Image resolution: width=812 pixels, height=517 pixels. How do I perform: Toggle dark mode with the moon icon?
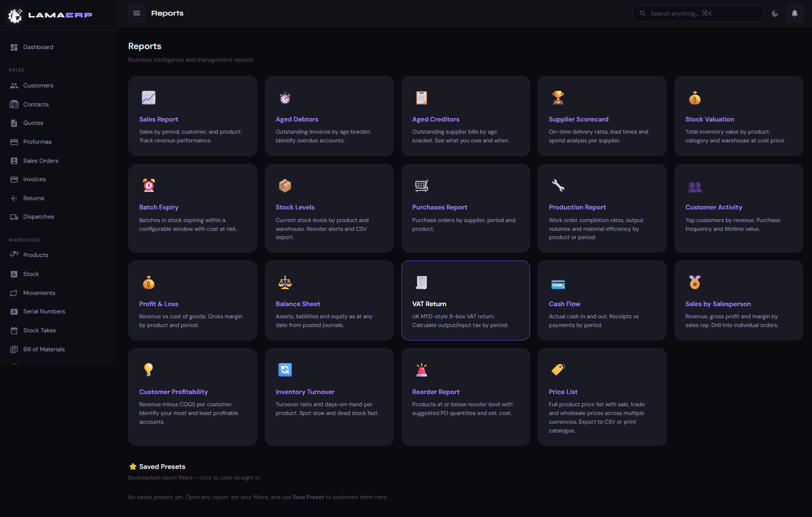775,14
